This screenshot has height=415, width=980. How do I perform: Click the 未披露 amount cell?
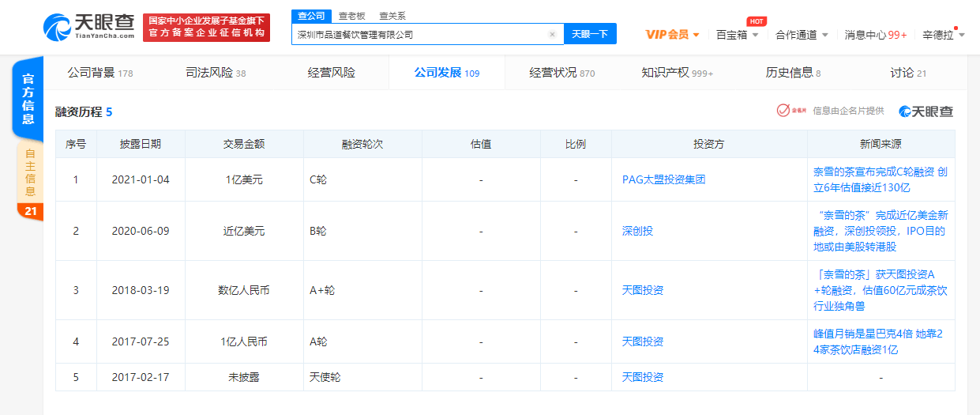[x=244, y=377]
